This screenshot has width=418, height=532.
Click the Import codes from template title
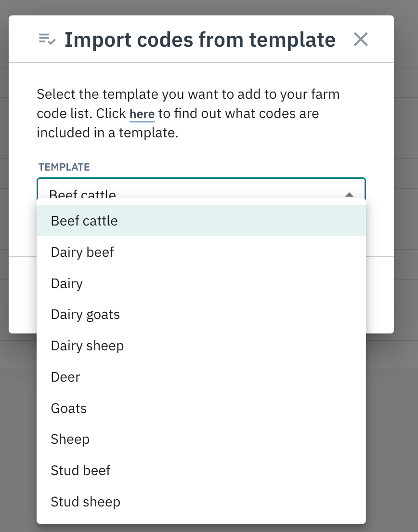pos(200,39)
